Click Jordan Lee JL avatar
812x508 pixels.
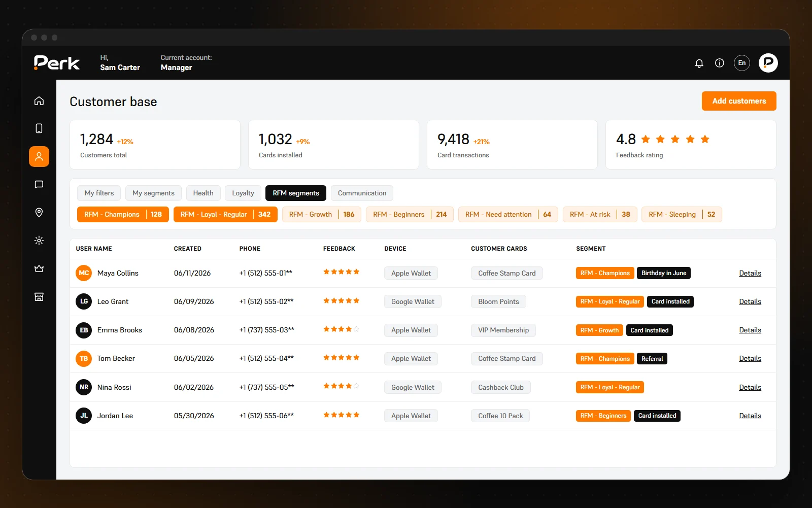point(84,416)
